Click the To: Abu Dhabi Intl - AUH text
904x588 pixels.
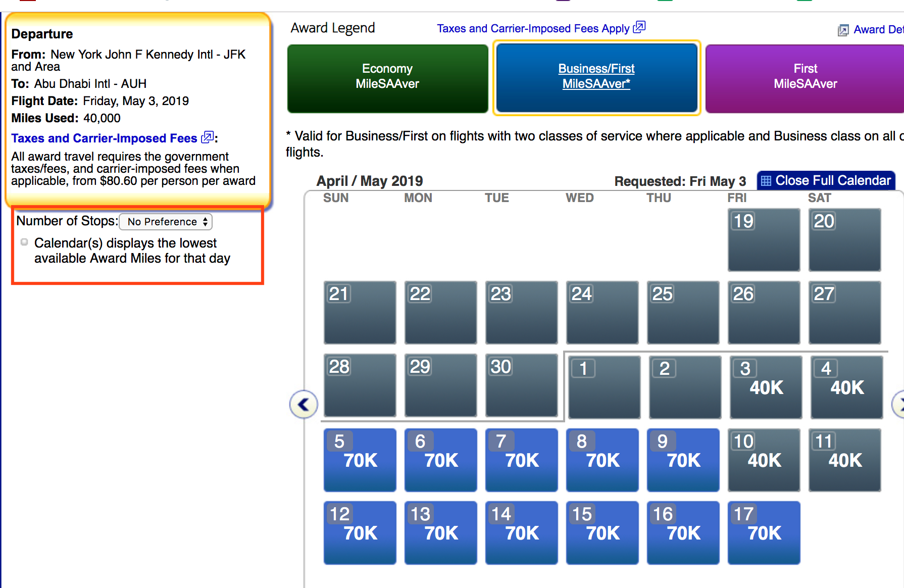[x=79, y=83]
